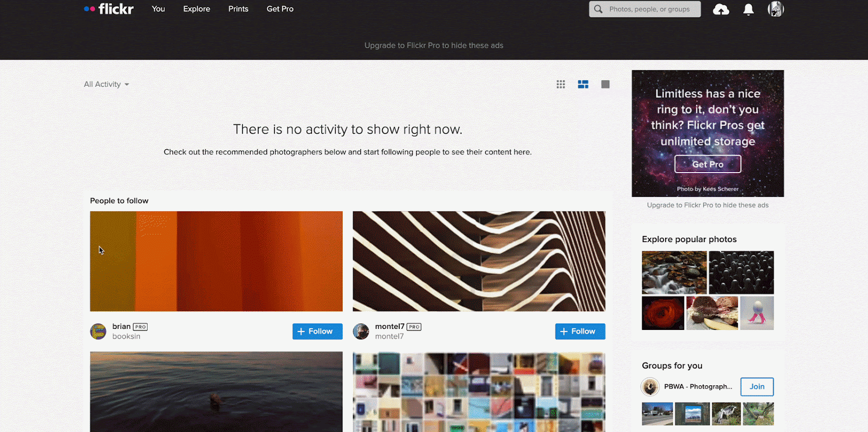This screenshot has height=432, width=868.
Task: Switch to large single-column view
Action: click(x=605, y=84)
